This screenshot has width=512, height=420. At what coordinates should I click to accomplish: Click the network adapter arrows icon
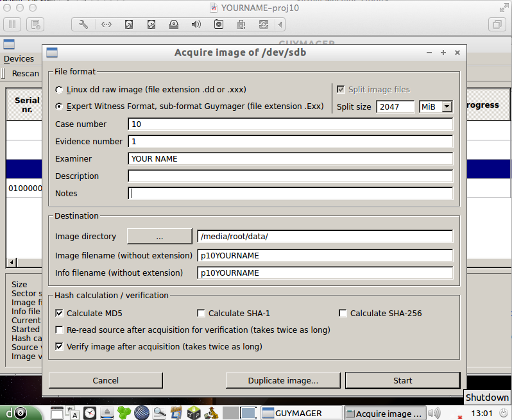pyautogui.click(x=106, y=24)
